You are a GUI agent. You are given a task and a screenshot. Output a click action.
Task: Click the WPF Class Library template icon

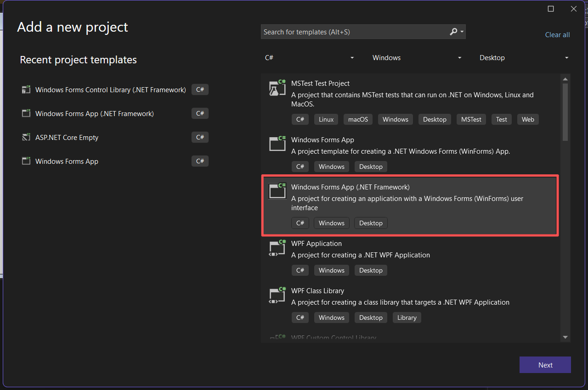point(277,295)
